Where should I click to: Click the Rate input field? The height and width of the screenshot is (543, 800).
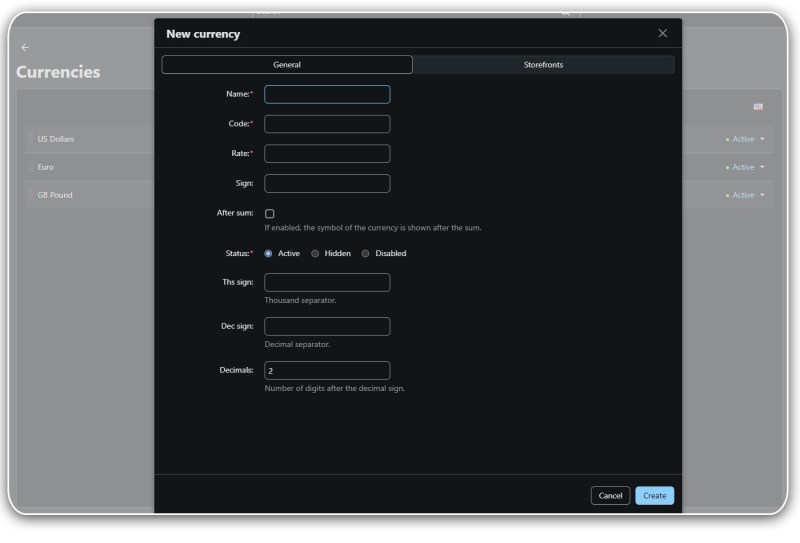point(327,154)
